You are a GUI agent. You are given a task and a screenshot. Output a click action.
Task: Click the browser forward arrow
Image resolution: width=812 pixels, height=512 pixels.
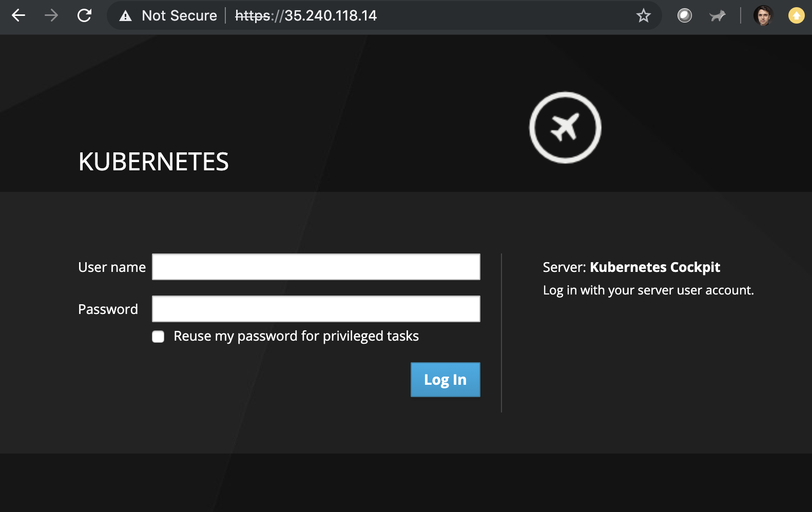pyautogui.click(x=51, y=15)
